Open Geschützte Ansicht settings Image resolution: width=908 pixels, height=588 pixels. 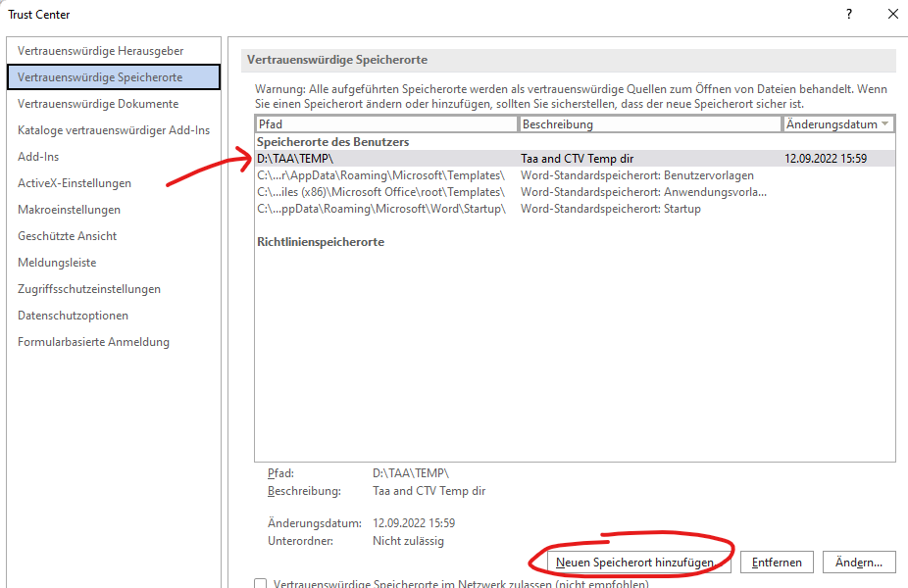tap(67, 235)
